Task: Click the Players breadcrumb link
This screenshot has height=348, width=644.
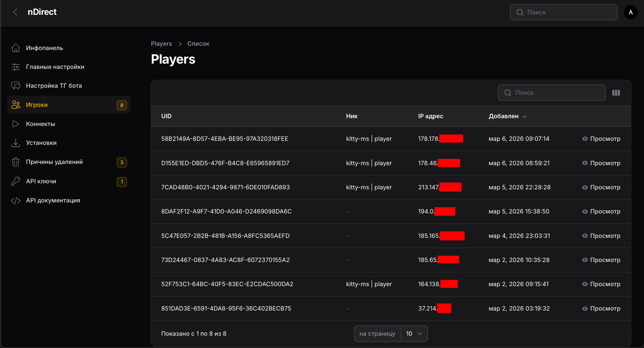Action: [x=161, y=44]
